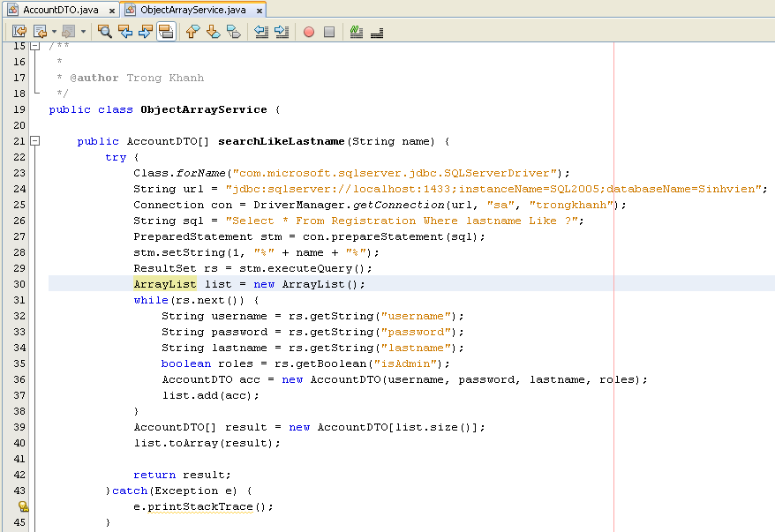The image size is (775, 532).
Task: Click the Comment lines icon
Action: click(x=377, y=33)
